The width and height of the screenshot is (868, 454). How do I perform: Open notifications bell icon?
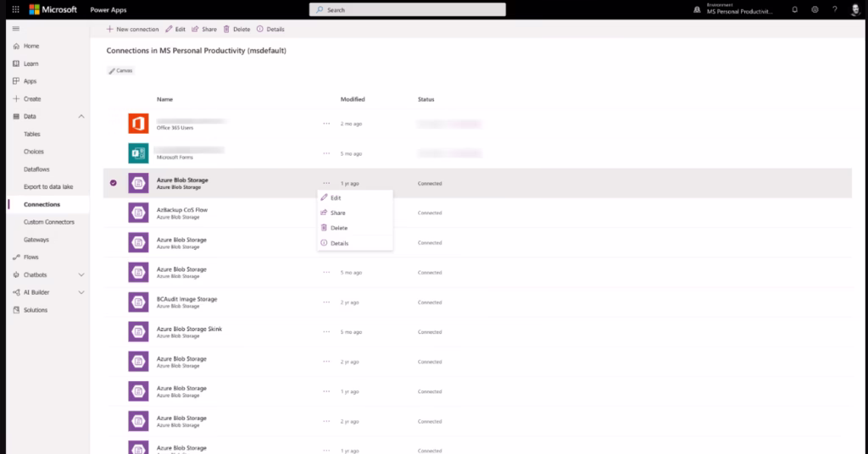point(794,9)
